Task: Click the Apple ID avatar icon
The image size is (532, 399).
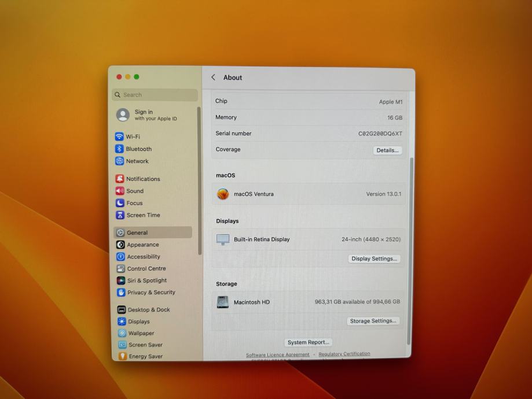Action: 123,115
